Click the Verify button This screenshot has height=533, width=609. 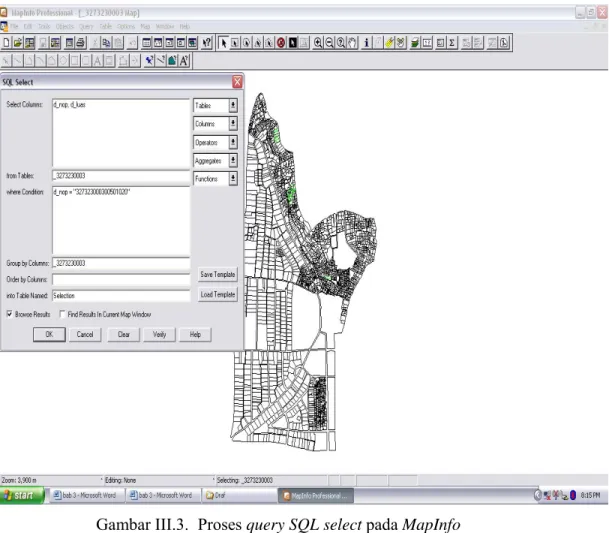(159, 334)
